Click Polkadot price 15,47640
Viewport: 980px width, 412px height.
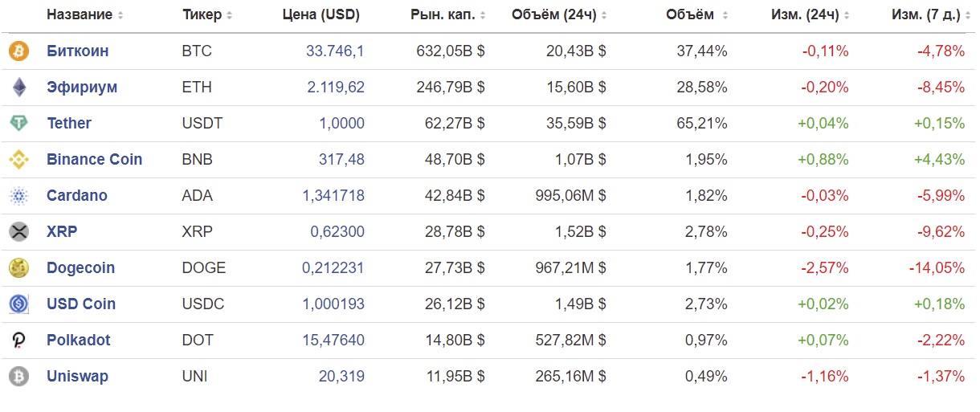(333, 341)
